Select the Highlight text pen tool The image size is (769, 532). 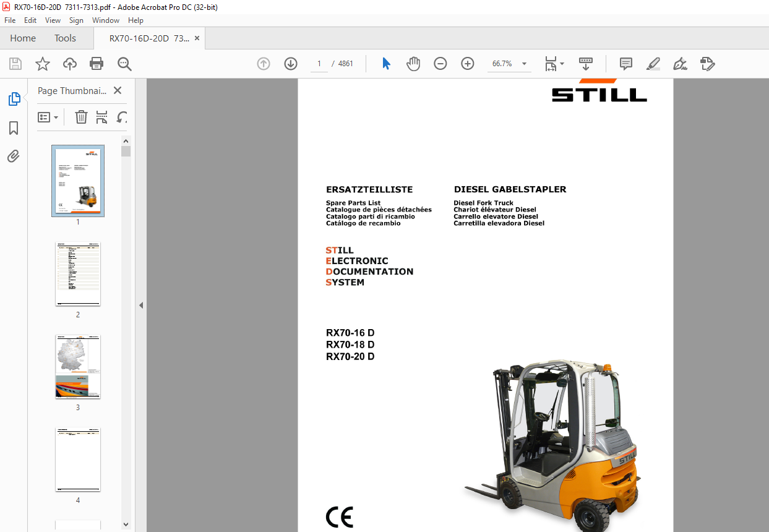[x=653, y=64]
